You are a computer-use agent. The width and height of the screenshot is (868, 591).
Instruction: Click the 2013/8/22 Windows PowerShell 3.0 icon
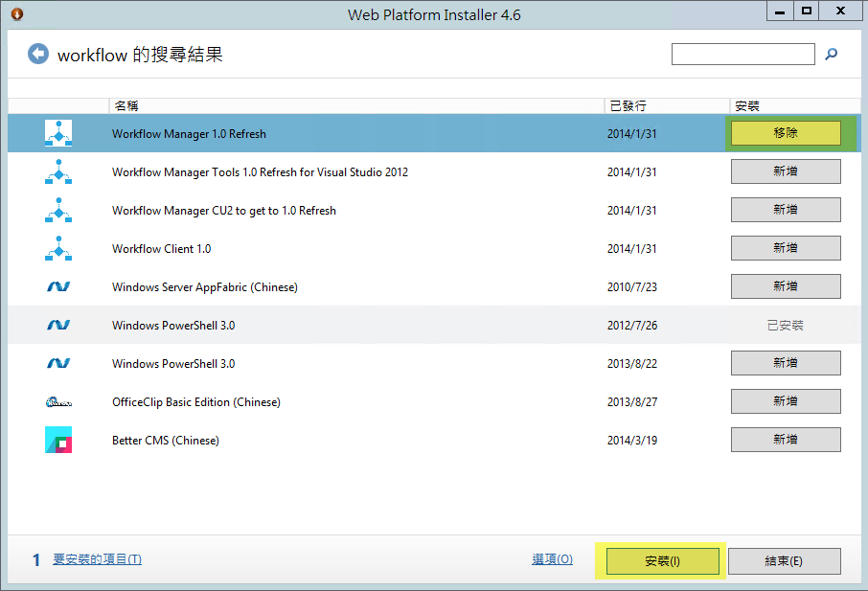tap(58, 363)
